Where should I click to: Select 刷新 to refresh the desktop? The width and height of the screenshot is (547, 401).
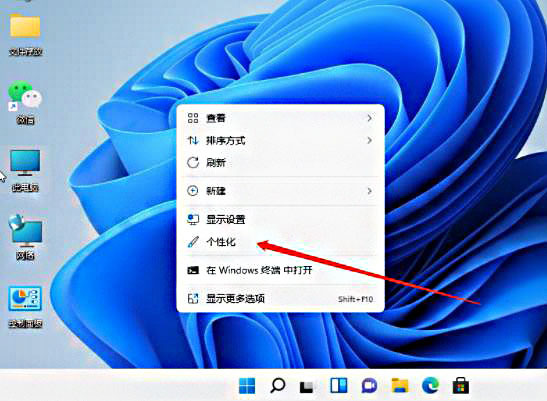pyautogui.click(x=280, y=162)
